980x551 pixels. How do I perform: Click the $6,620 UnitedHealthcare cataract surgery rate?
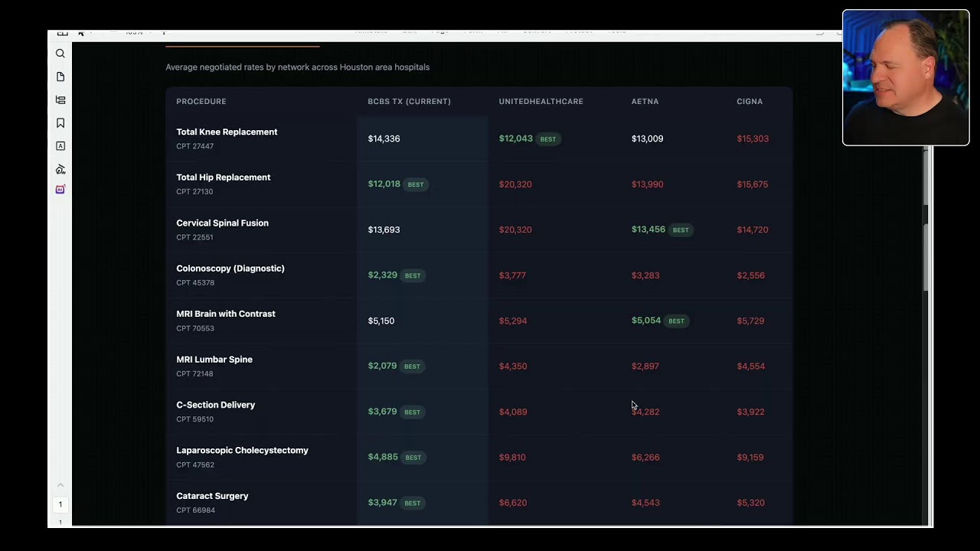point(513,503)
